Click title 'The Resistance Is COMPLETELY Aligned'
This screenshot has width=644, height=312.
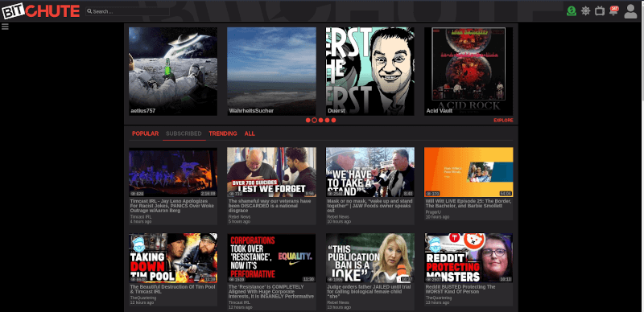coord(271,291)
